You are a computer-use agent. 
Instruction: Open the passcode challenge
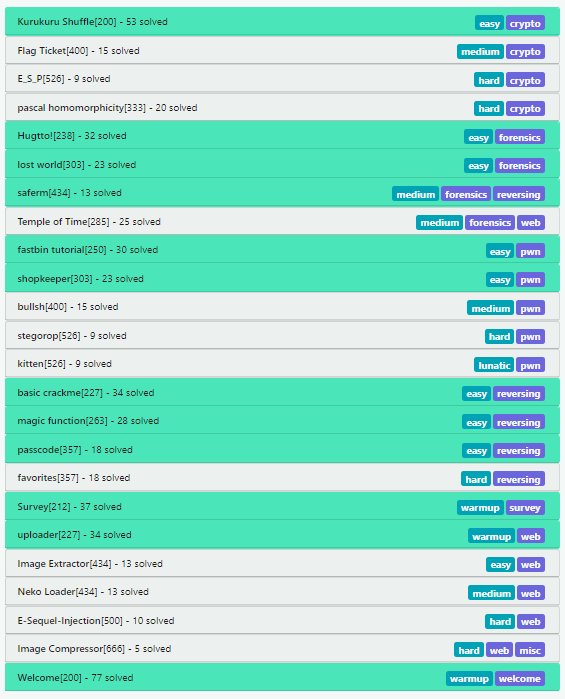click(x=282, y=449)
